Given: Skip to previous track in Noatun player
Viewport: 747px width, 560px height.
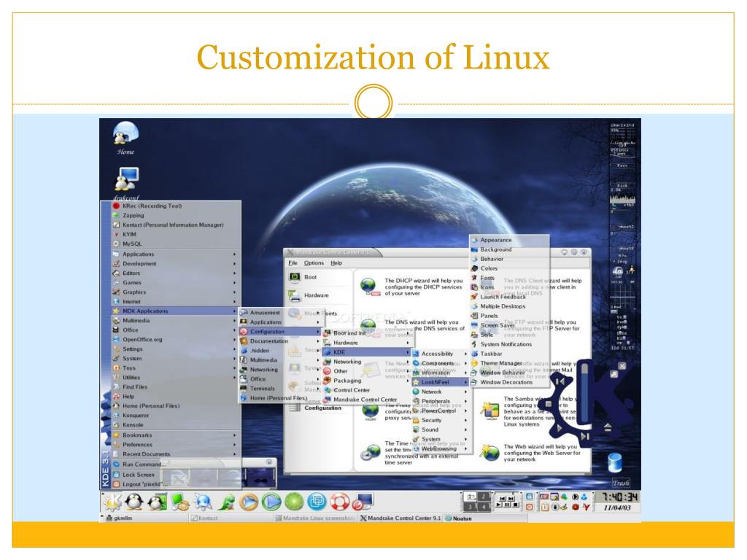Looking at the screenshot, I should point(560,381).
